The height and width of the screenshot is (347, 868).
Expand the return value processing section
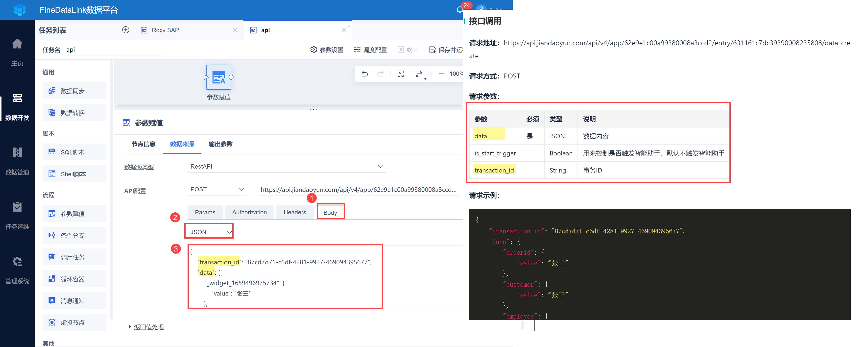pos(146,327)
